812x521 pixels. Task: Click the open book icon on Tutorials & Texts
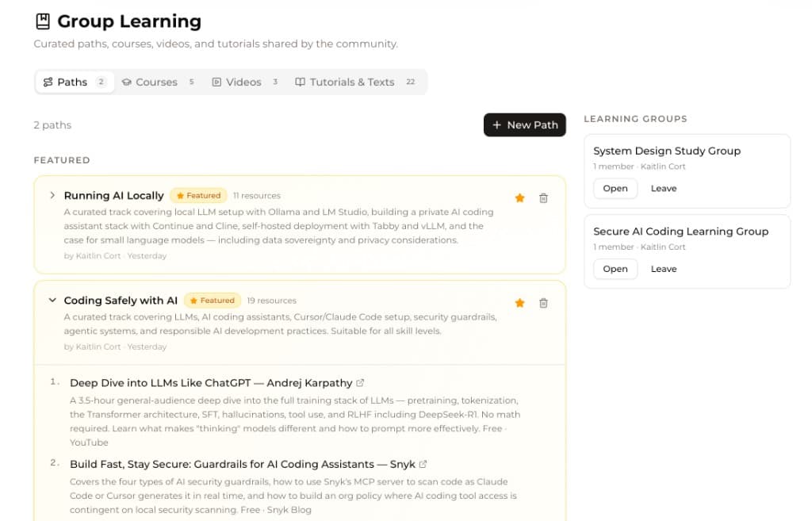(299, 82)
